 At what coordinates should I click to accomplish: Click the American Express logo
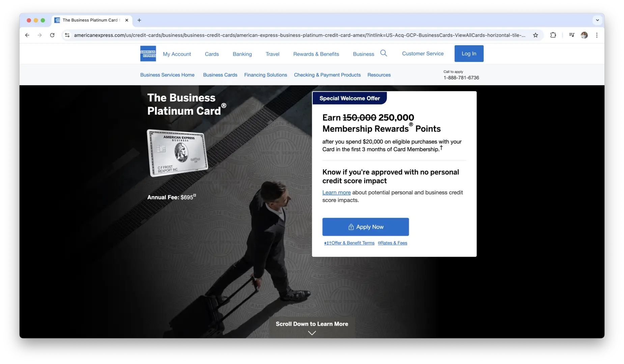[x=148, y=54]
